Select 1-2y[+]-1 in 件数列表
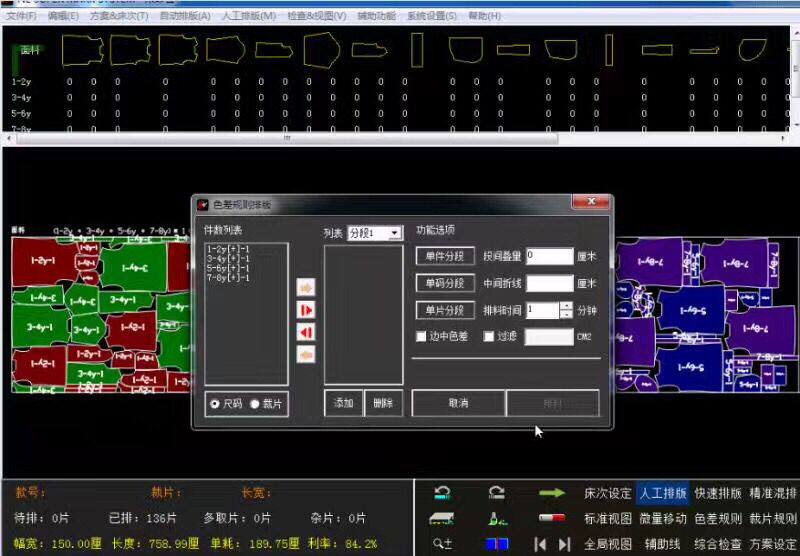 228,249
